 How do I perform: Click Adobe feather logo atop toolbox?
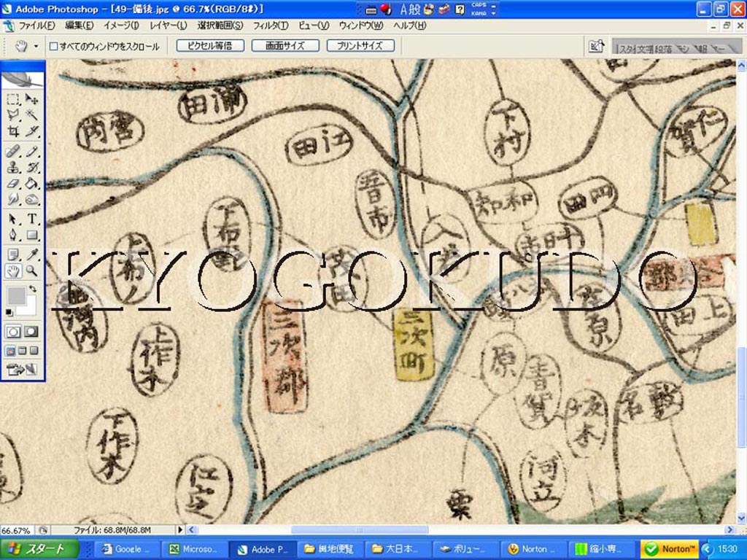pos(23,79)
